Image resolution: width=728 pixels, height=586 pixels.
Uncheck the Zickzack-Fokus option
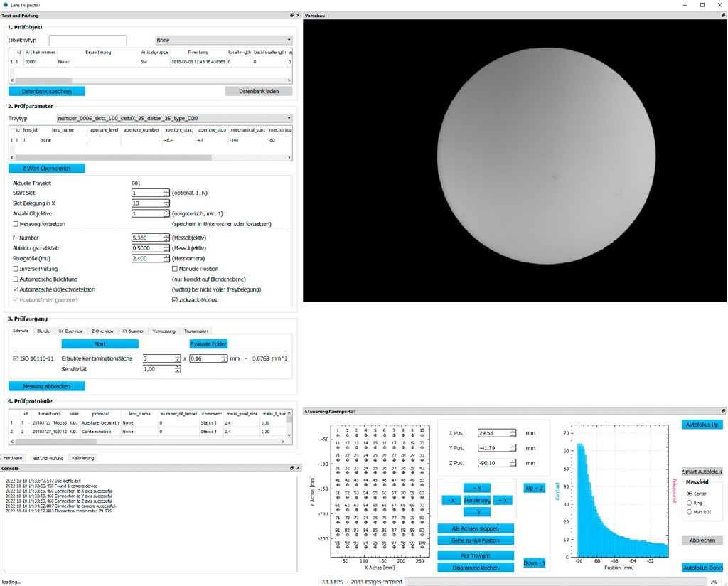pyautogui.click(x=176, y=299)
